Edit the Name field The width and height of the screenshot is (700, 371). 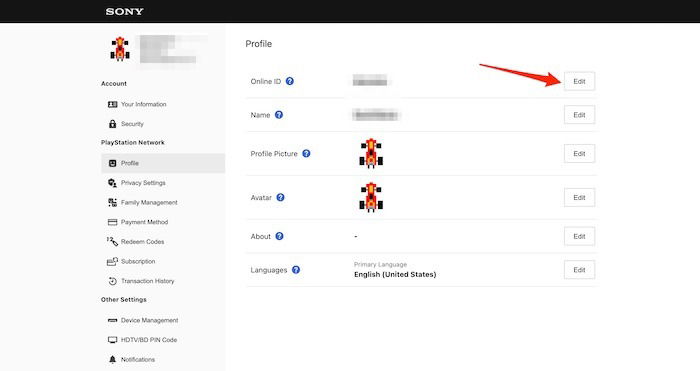tap(579, 115)
